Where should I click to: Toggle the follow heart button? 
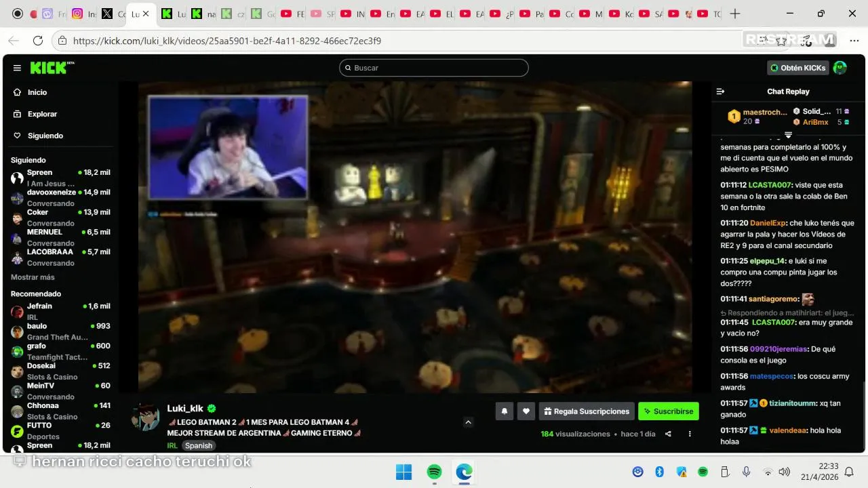click(x=526, y=411)
